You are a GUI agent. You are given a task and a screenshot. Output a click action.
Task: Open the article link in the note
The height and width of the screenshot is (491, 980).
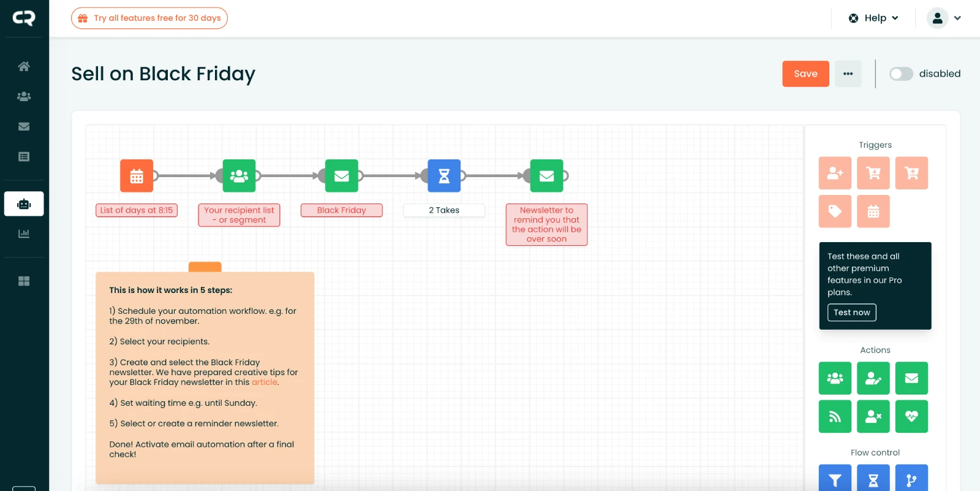pyautogui.click(x=265, y=382)
